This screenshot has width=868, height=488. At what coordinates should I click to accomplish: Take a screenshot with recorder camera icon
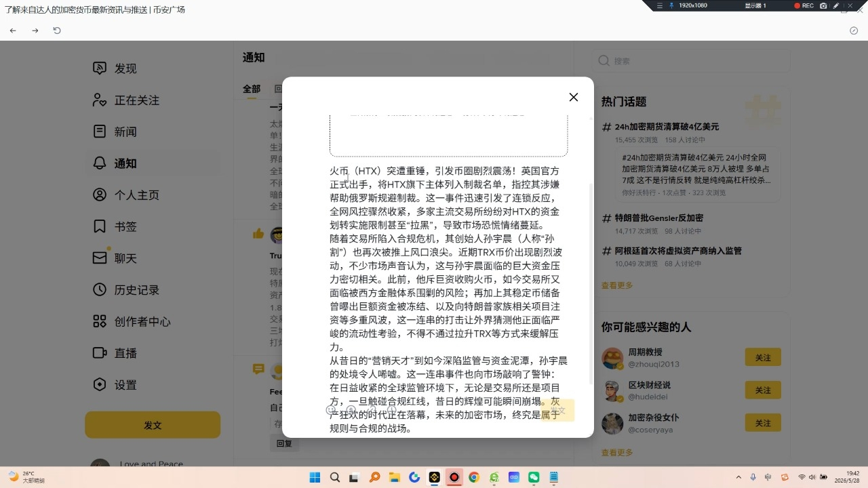pos(823,5)
